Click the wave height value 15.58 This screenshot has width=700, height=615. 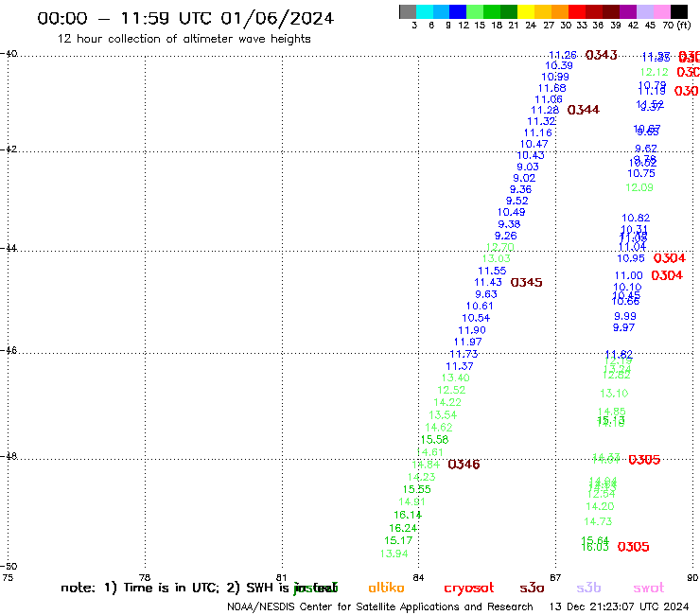(x=434, y=440)
